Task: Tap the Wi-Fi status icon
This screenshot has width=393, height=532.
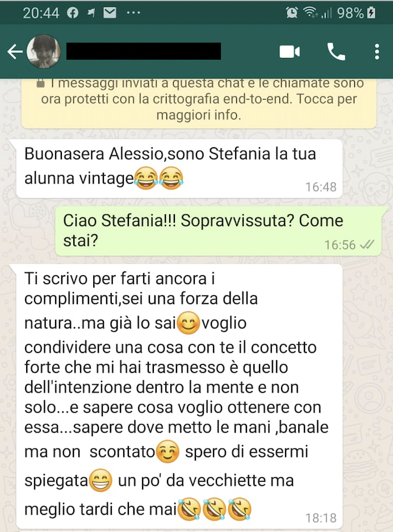Action: coord(310,12)
